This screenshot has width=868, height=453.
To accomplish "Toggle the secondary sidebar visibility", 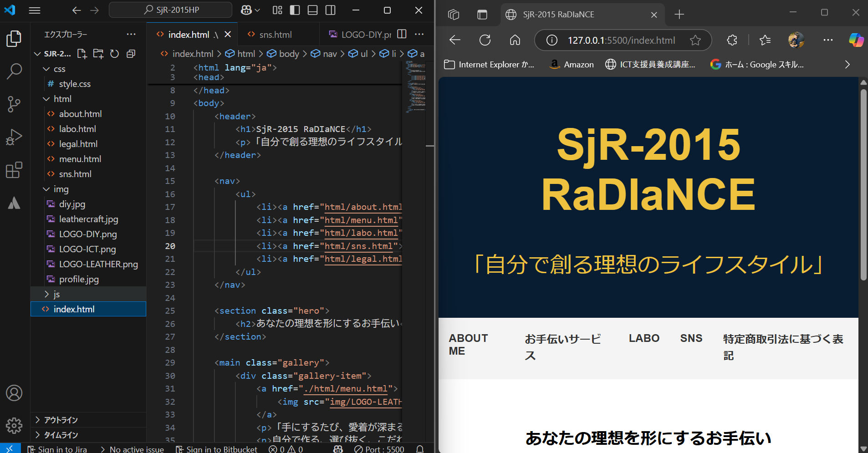I will pos(331,10).
